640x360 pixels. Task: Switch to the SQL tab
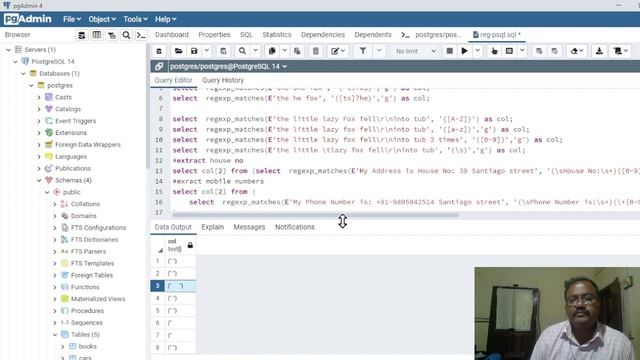pyautogui.click(x=246, y=35)
